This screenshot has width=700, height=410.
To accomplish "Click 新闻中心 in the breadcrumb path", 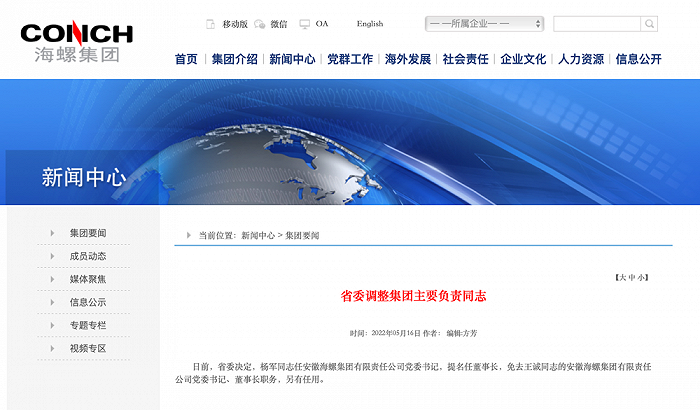I will click(x=257, y=235).
